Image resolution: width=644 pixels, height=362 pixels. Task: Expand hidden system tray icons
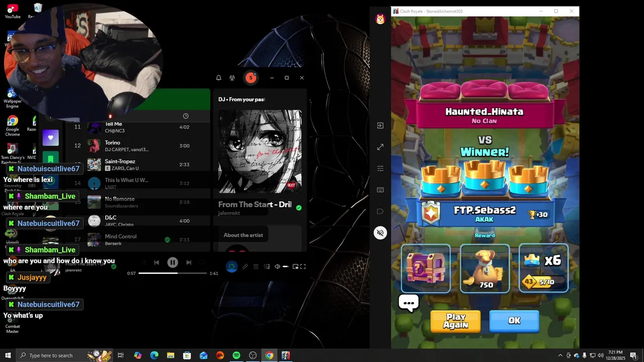[x=560, y=355]
